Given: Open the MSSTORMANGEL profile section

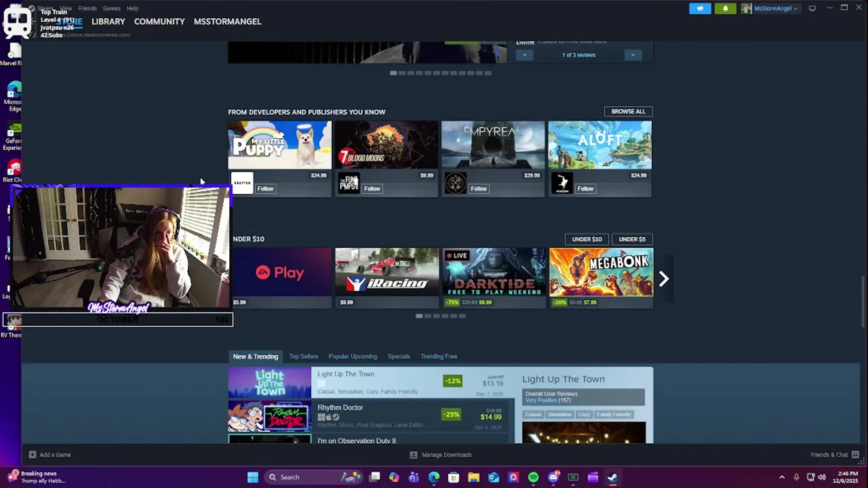Looking at the screenshot, I should 227,22.
